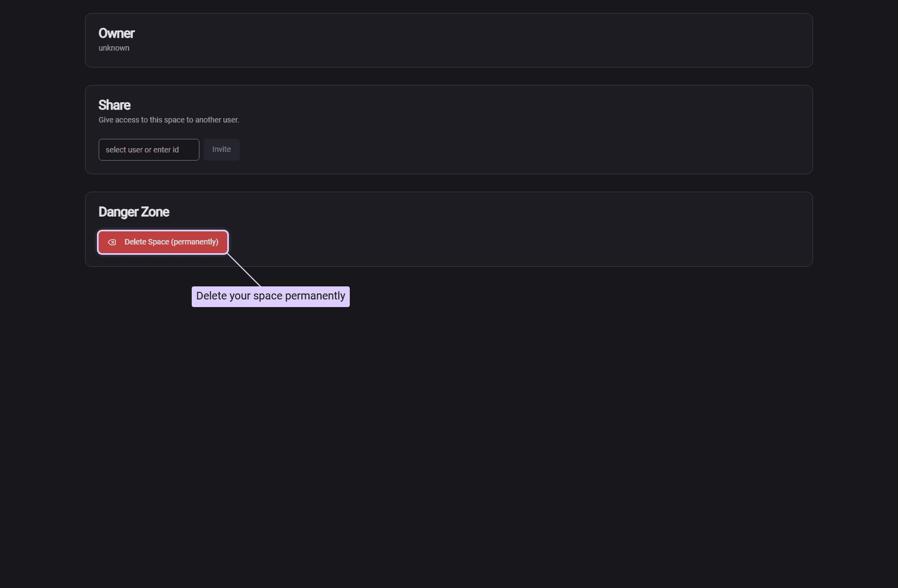Image resolution: width=898 pixels, height=588 pixels.
Task: Select the 'unknown' owner value text
Action: [114, 48]
